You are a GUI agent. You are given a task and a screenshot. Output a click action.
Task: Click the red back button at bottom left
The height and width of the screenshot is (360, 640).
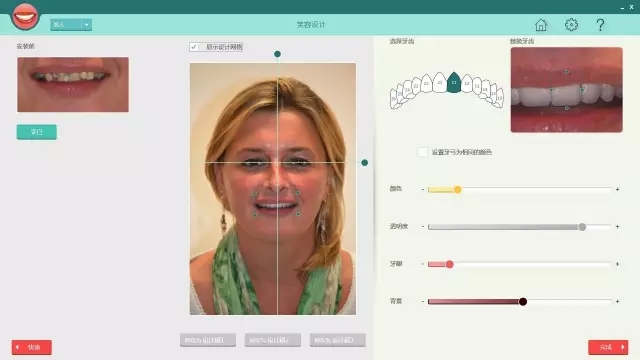[x=31, y=347]
